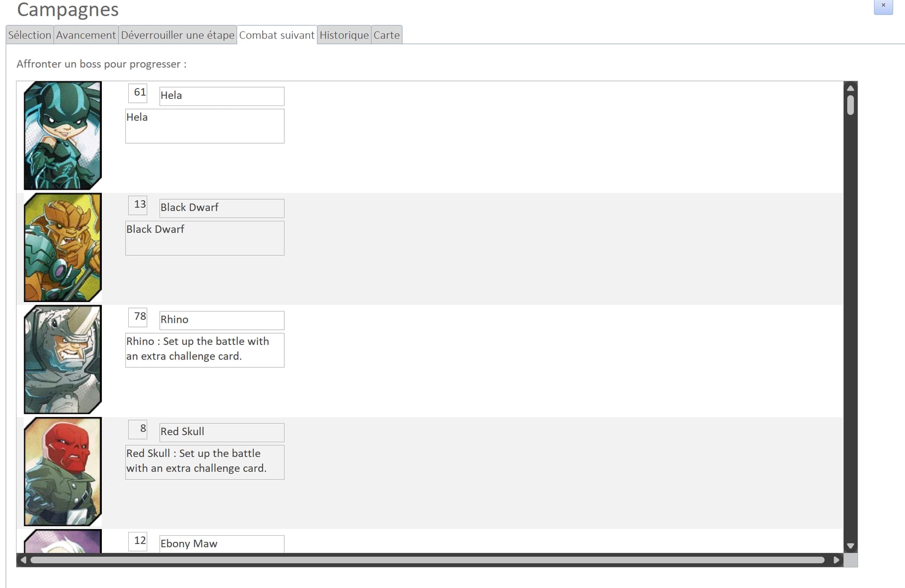Click the vertical scrollbar thumb
The width and height of the screenshot is (905, 588).
(850, 105)
